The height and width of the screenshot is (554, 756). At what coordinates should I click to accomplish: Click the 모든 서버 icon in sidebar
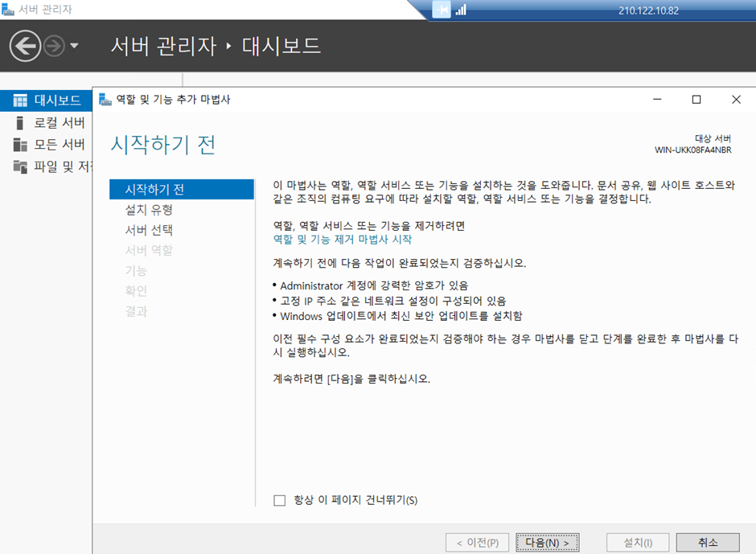tap(20, 145)
